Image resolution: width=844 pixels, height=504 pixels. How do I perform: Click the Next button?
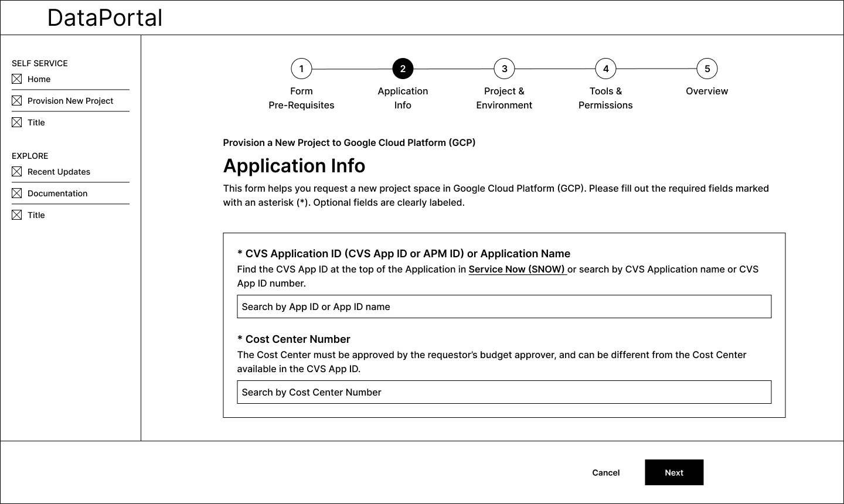click(674, 472)
